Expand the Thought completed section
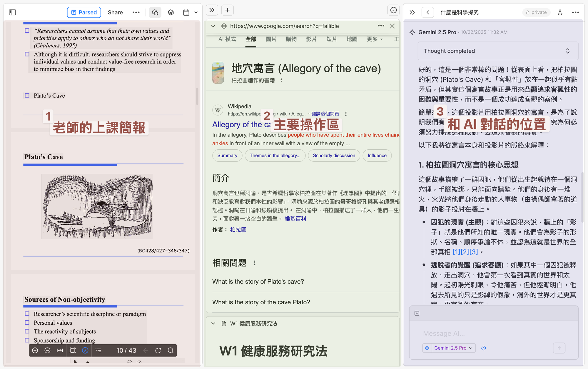Screen dimensions: 588x369 498,51
